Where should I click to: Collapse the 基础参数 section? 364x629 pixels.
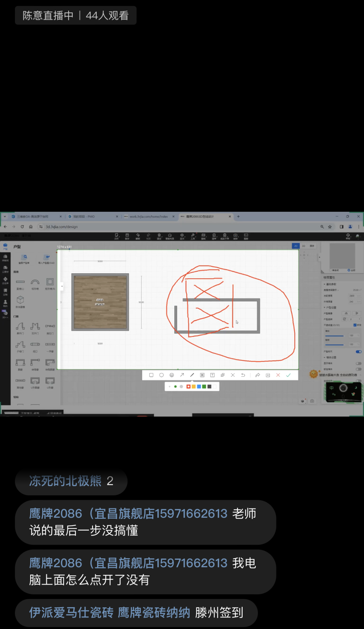[x=325, y=284]
